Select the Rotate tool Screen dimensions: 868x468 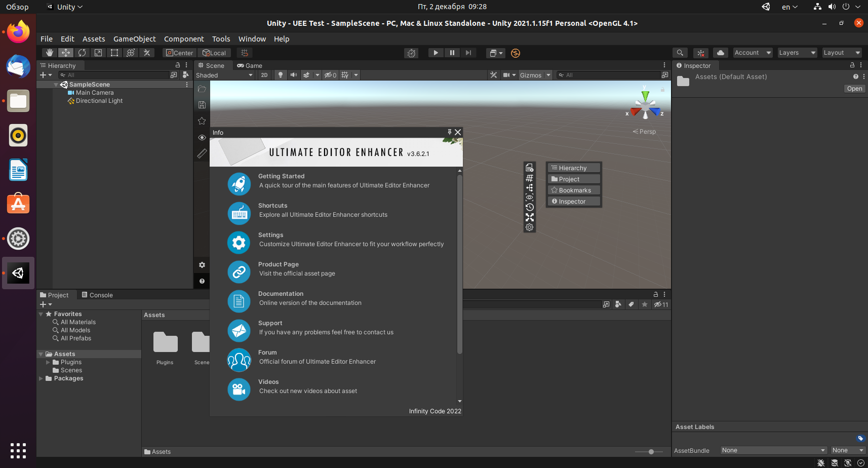point(82,53)
